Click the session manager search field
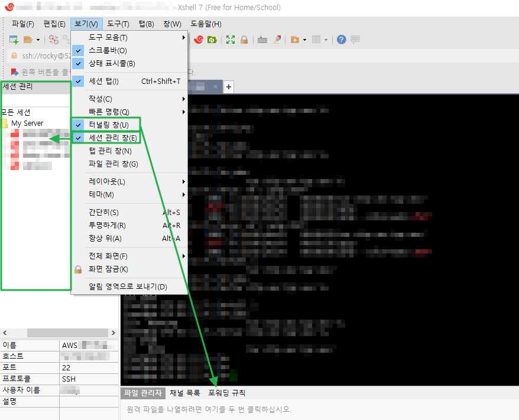The image size is (519, 420). point(35,100)
